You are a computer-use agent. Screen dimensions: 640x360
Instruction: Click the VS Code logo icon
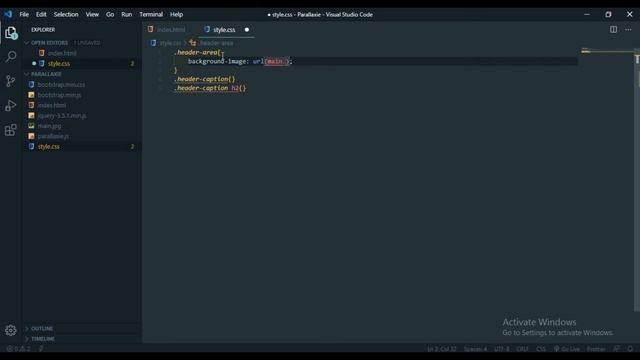[8, 14]
